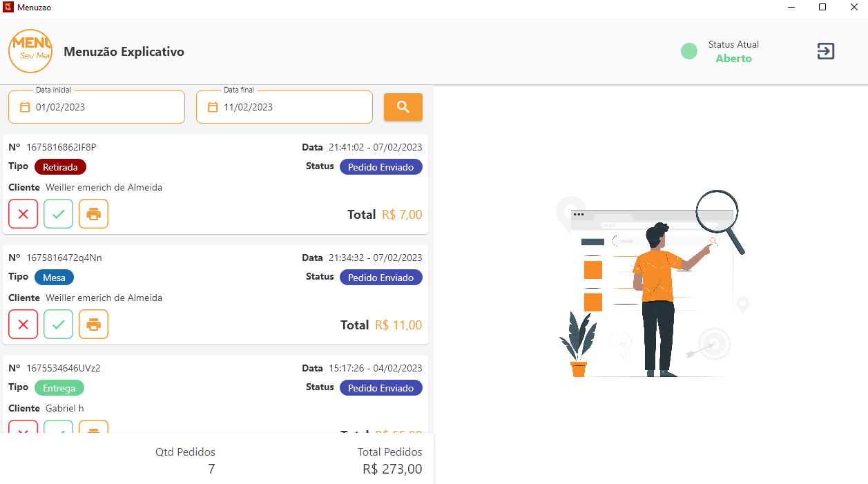Select order card for client Gabriel h
The height and width of the screenshot is (484, 868).
tap(215, 394)
